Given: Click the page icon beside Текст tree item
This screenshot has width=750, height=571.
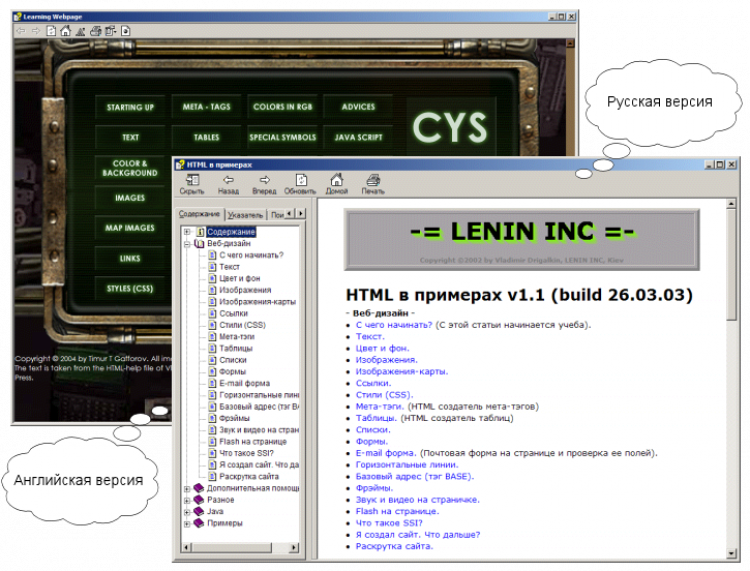Looking at the screenshot, I should pos(212,267).
